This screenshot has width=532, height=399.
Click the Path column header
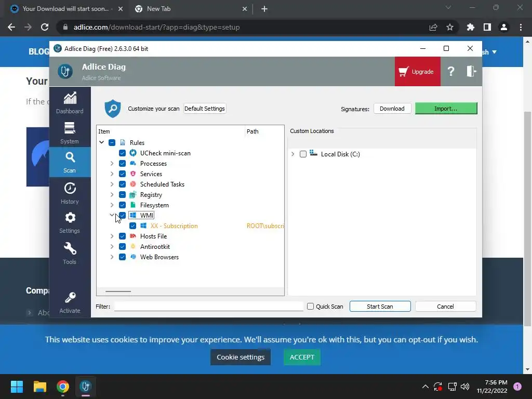click(x=264, y=131)
